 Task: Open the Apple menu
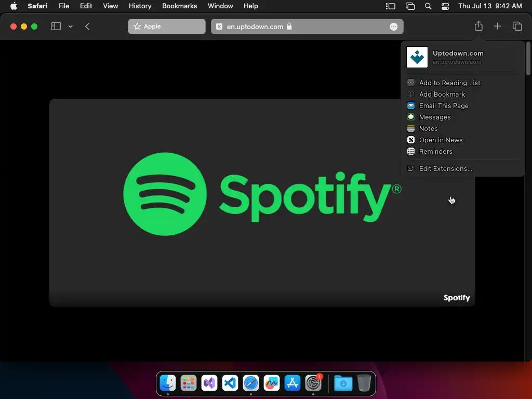14,6
